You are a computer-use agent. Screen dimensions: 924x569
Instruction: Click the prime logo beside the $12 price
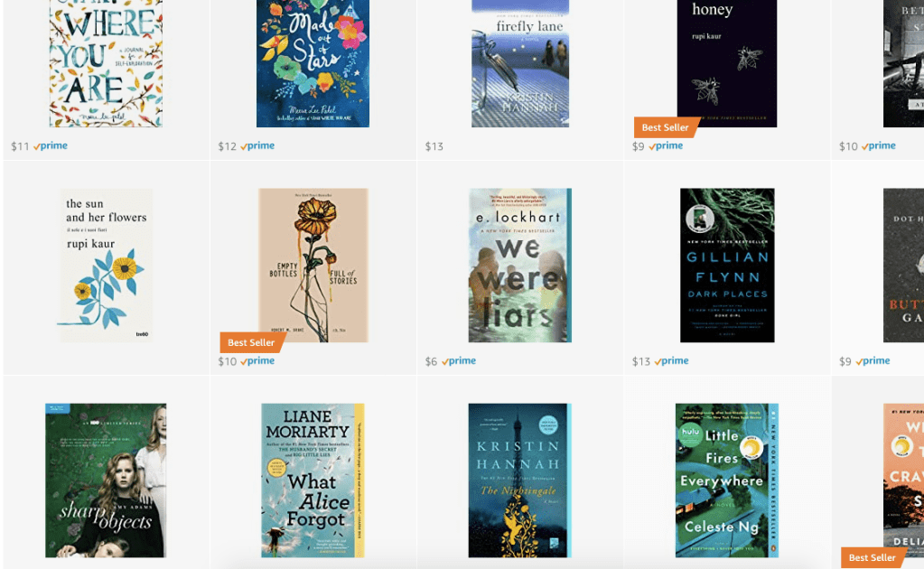coord(257,146)
